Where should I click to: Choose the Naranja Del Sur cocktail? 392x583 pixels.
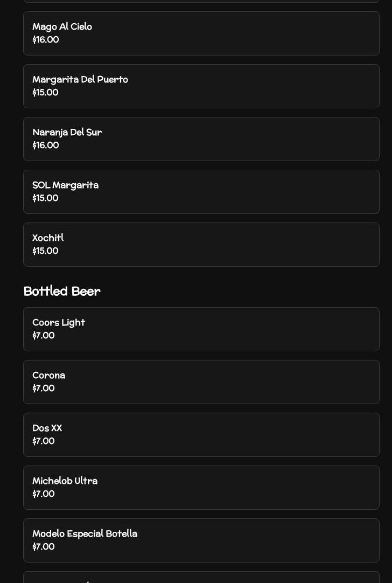tap(201, 139)
